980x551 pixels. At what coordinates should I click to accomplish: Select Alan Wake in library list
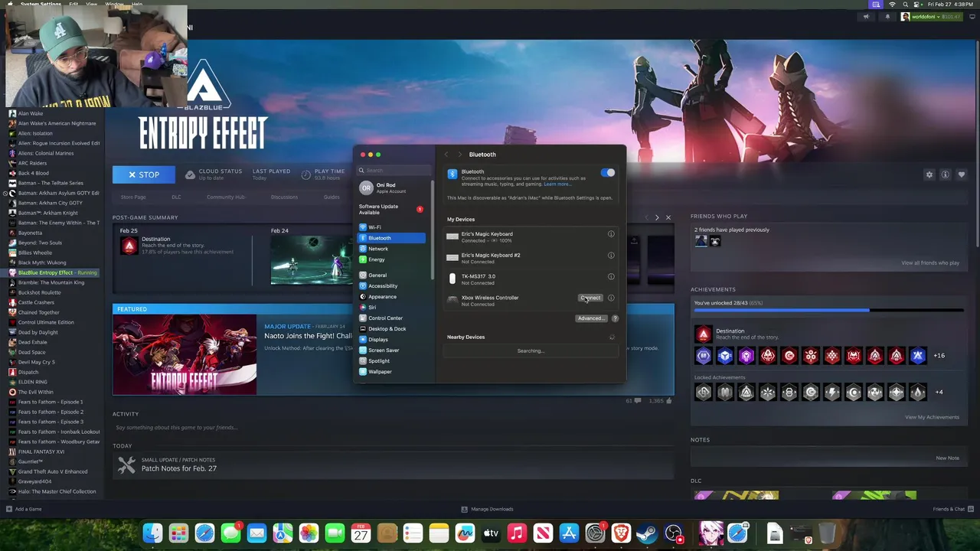(x=53, y=113)
